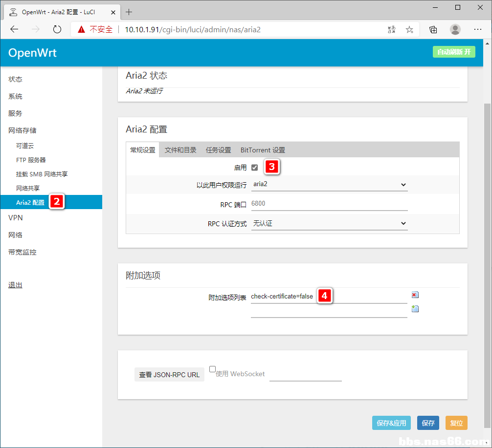Open the translate page icon
This screenshot has height=448, width=492.
click(392, 29)
